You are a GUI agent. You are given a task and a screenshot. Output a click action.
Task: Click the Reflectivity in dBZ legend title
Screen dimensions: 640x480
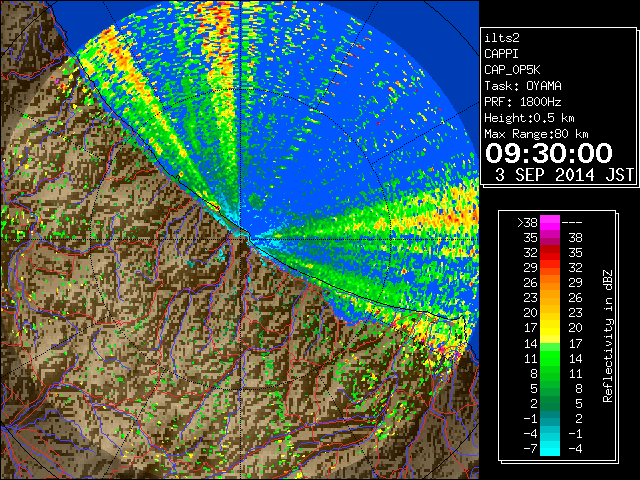click(x=608, y=336)
